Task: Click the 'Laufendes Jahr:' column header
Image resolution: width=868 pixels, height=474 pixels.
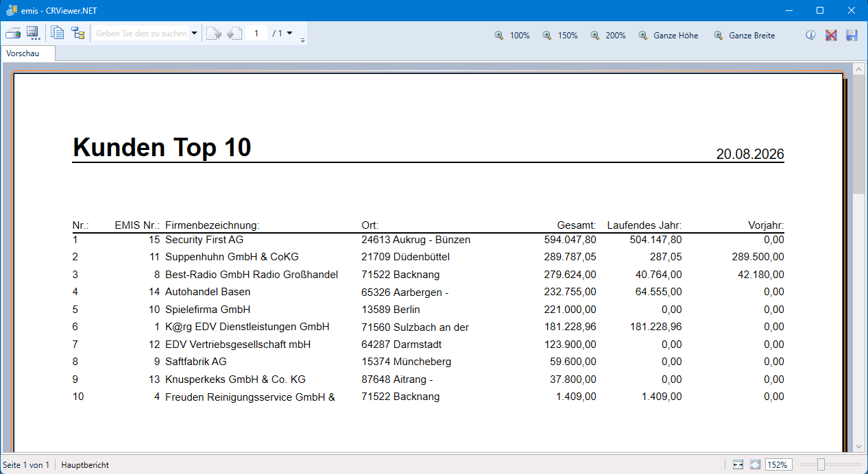Action: (x=644, y=225)
